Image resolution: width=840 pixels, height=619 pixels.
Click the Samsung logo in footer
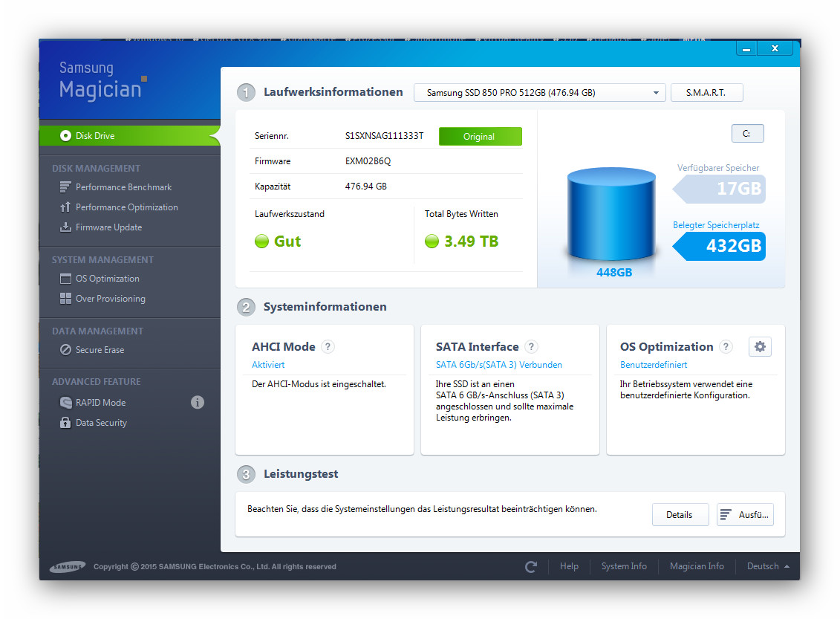click(68, 567)
